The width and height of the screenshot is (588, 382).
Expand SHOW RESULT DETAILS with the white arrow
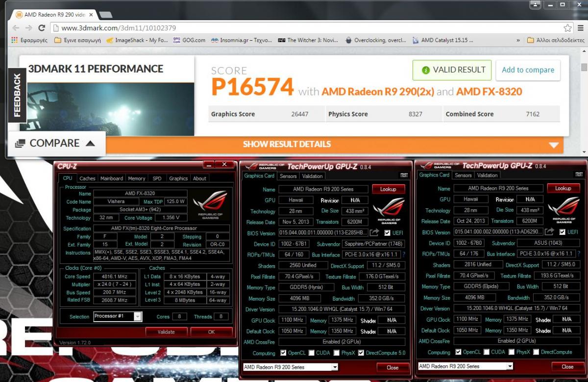[x=554, y=145]
